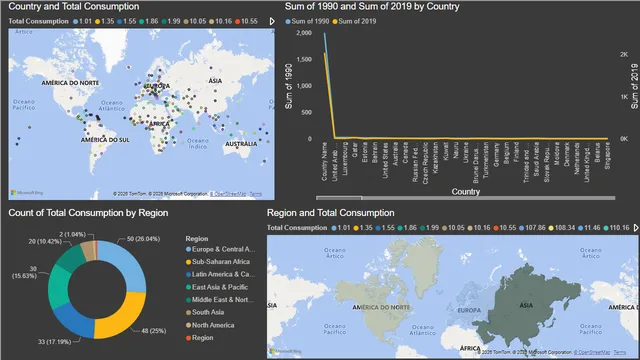Select 1.01 in the Country map legend
Viewport: 640px width, 360px height.
[82, 21]
